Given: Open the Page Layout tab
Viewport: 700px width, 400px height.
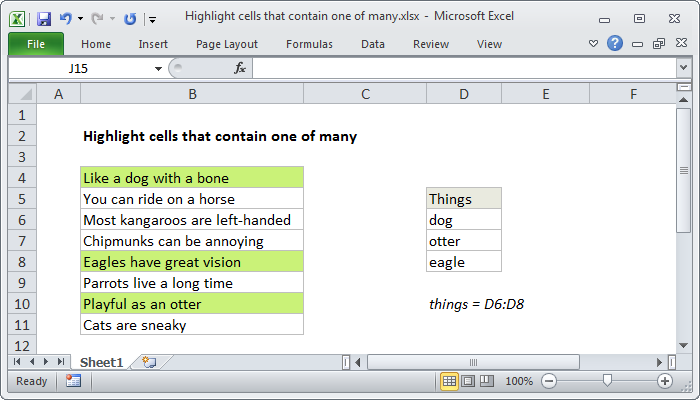Looking at the screenshot, I should click(227, 44).
